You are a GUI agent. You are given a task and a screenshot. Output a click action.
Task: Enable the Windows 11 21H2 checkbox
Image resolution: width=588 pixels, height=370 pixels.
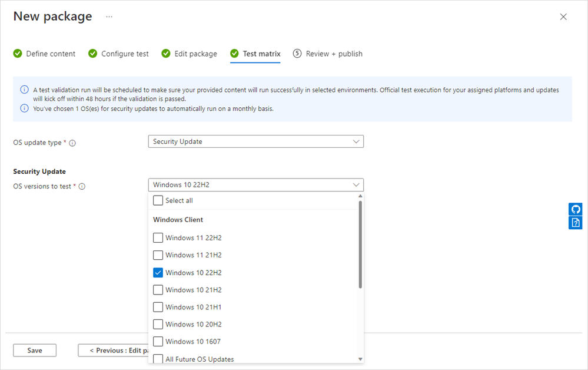(x=158, y=255)
